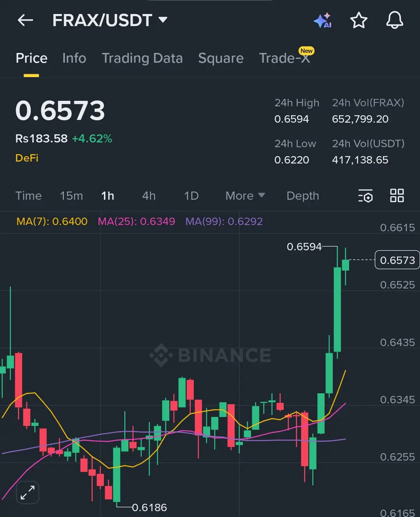Switch to the Info tab
This screenshot has height=517, width=420.
pos(74,58)
